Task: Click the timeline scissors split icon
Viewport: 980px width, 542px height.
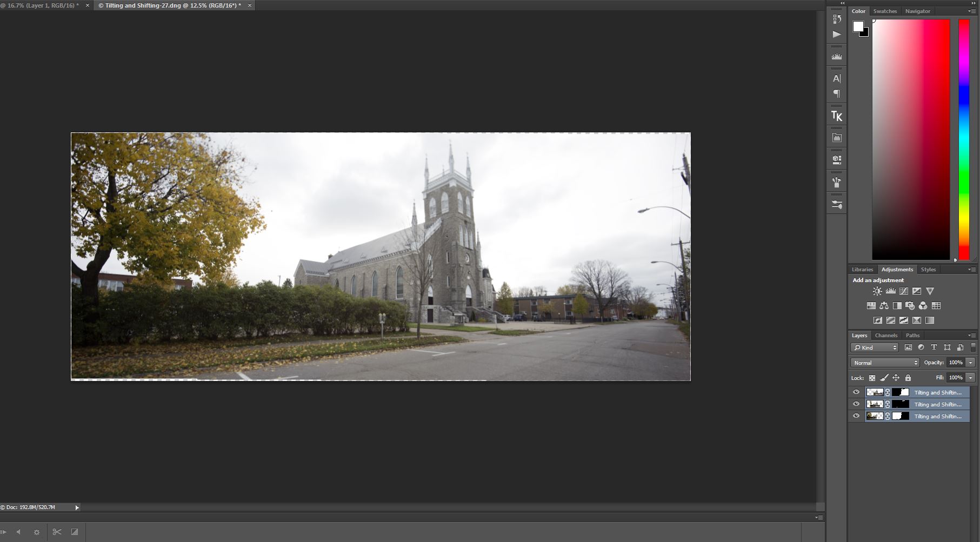Action: click(x=57, y=532)
